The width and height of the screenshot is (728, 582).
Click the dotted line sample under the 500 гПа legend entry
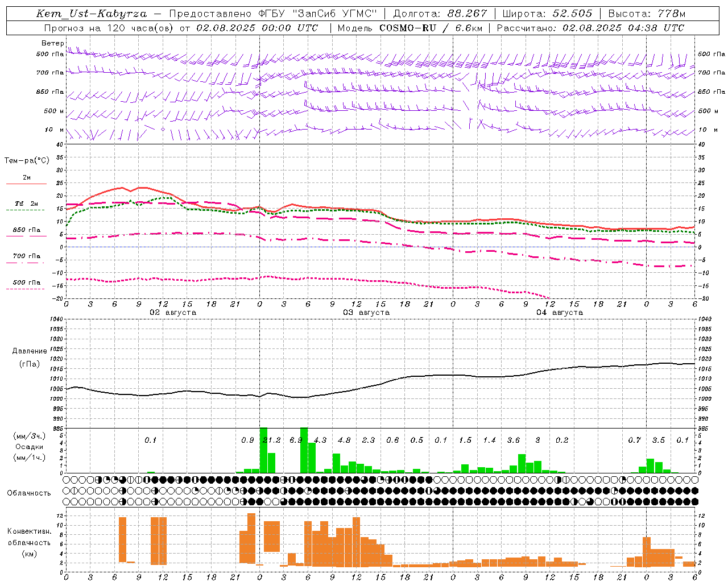coord(26,289)
